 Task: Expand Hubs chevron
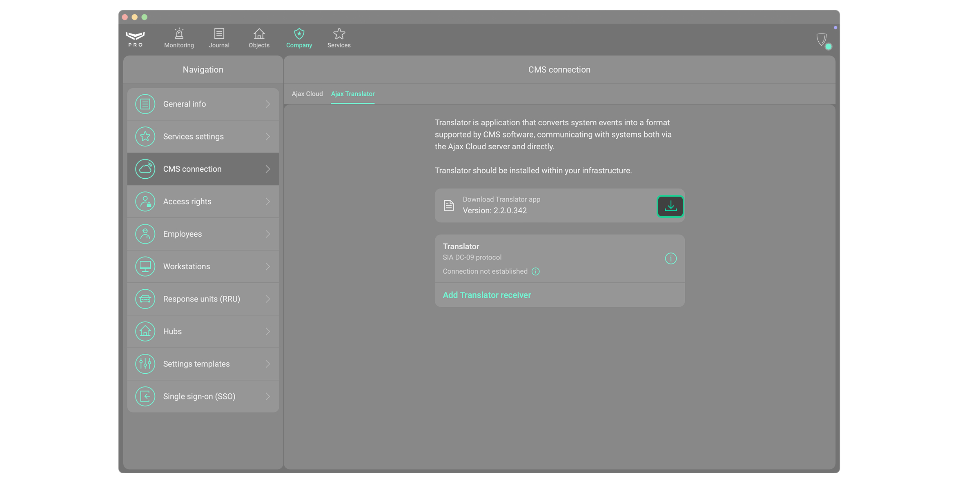[268, 331]
